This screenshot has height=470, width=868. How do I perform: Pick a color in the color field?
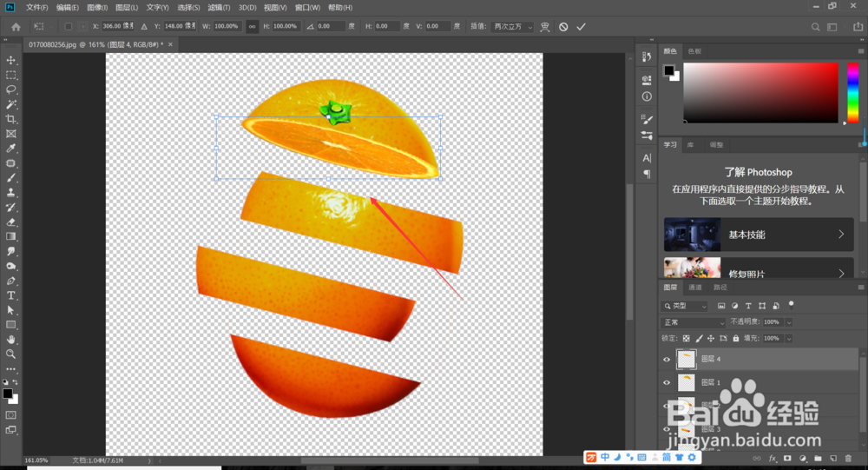coord(760,93)
